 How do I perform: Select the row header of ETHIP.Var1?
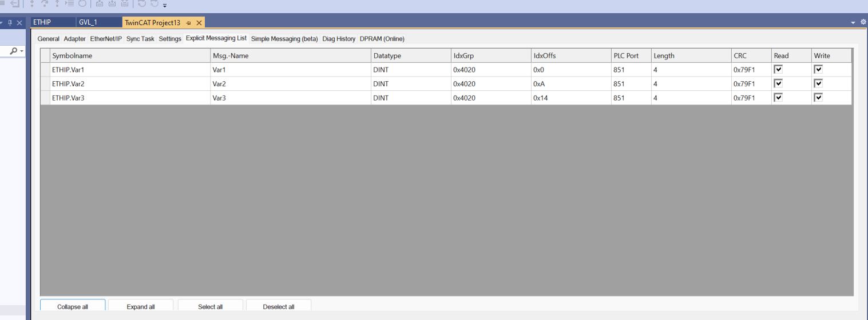coord(45,70)
